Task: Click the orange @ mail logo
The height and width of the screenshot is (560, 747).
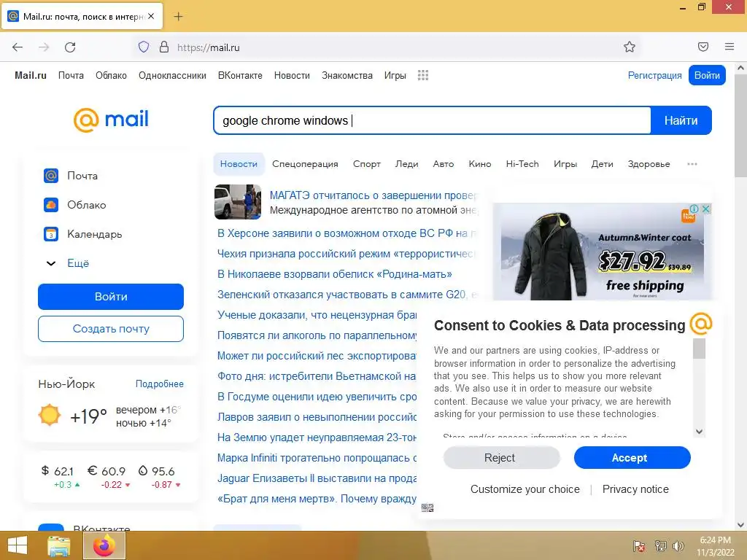Action: pos(111,120)
